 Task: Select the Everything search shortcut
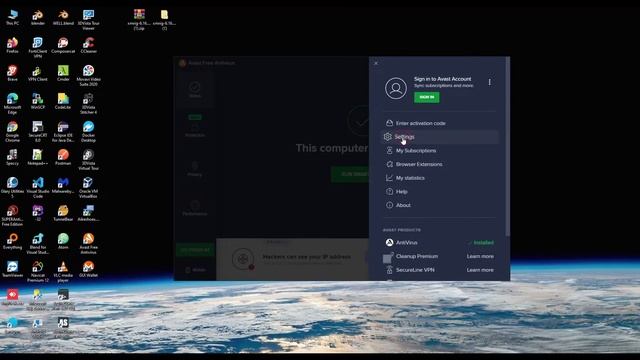pos(12,241)
